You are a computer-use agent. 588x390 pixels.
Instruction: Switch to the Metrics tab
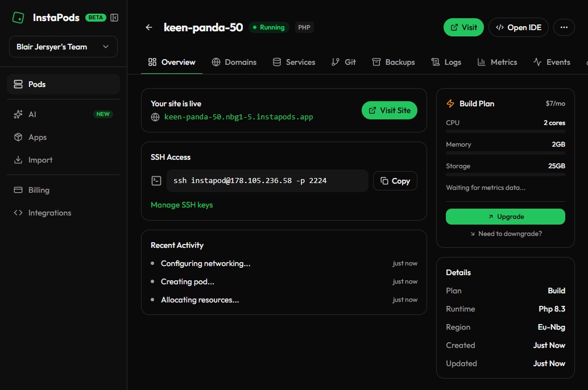pos(497,62)
